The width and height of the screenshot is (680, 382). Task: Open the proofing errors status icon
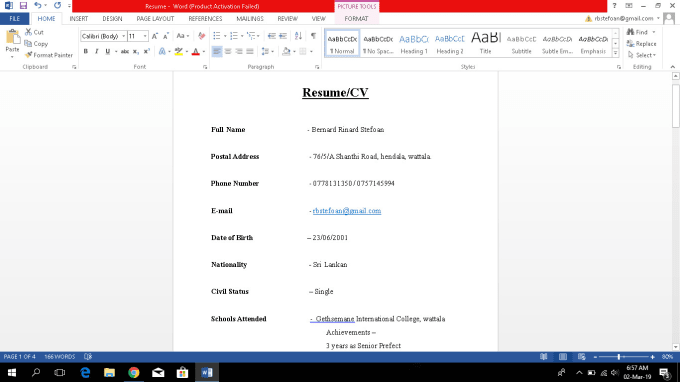(88, 357)
